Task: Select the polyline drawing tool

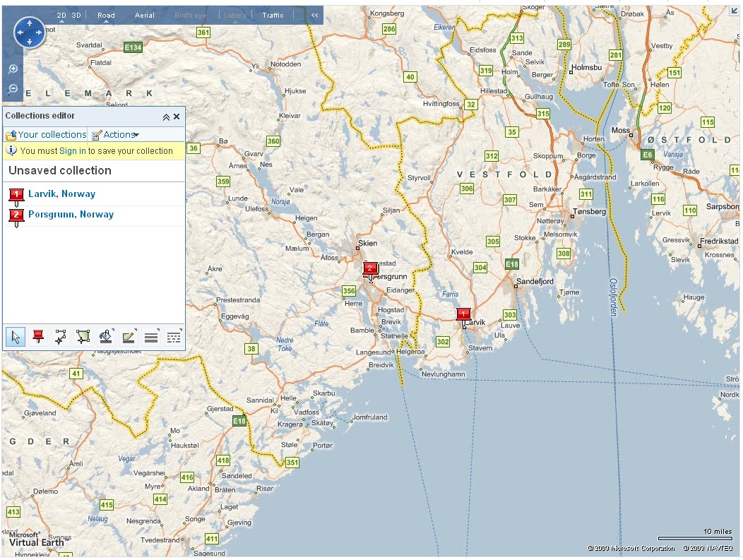Action: 60,337
